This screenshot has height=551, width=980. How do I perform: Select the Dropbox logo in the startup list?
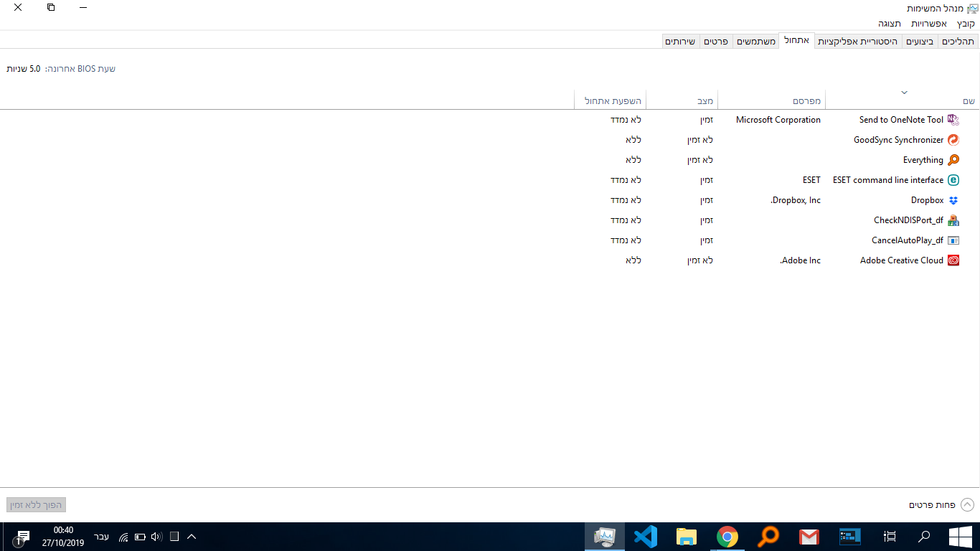(x=953, y=200)
